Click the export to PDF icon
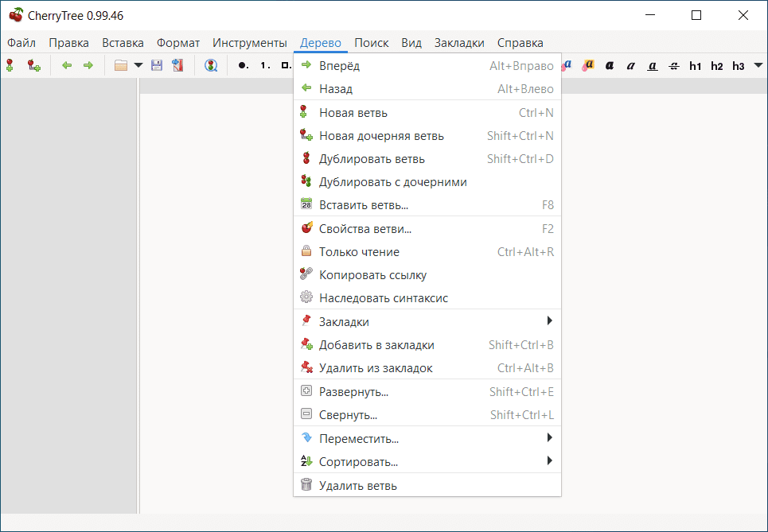The image size is (768, 532). tap(177, 65)
